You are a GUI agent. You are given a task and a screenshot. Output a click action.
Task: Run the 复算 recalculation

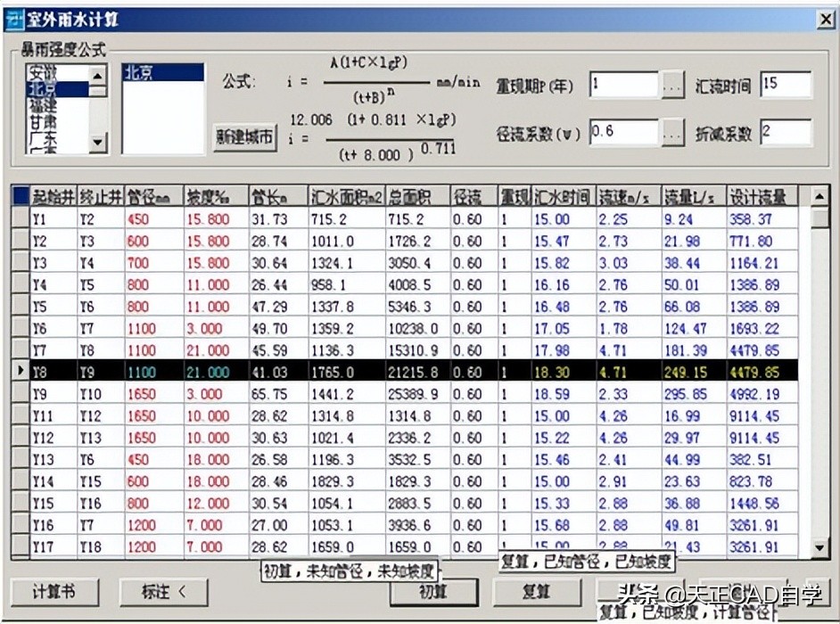click(x=537, y=592)
